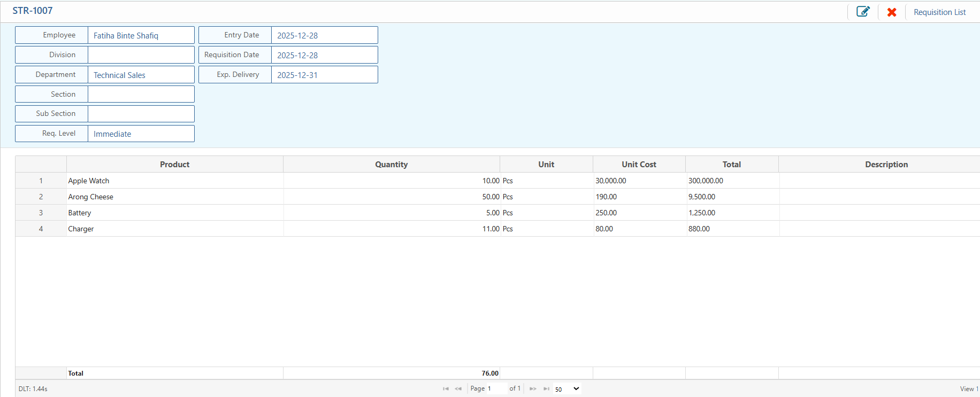Click the red X delete icon
Image resolution: width=980 pixels, height=397 pixels.
point(892,12)
